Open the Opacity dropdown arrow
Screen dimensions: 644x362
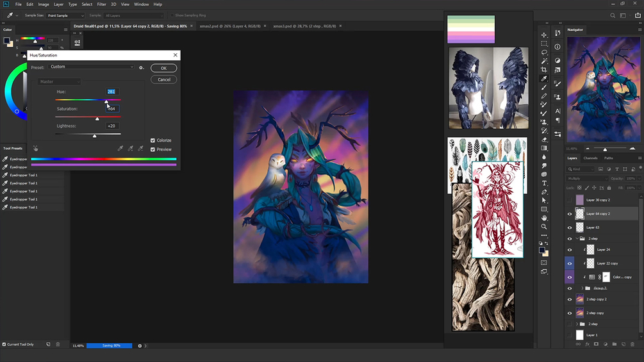pos(639,179)
